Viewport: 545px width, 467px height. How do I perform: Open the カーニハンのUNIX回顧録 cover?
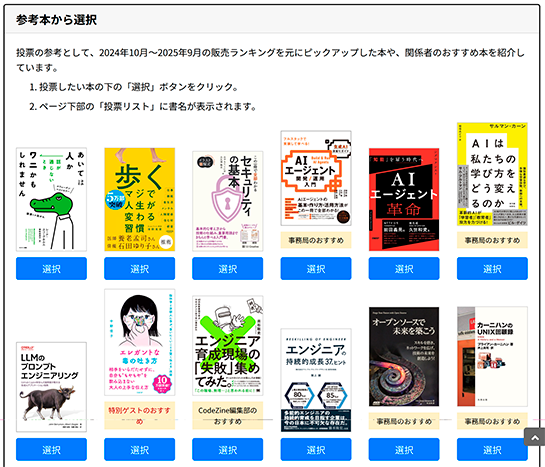tap(492, 357)
